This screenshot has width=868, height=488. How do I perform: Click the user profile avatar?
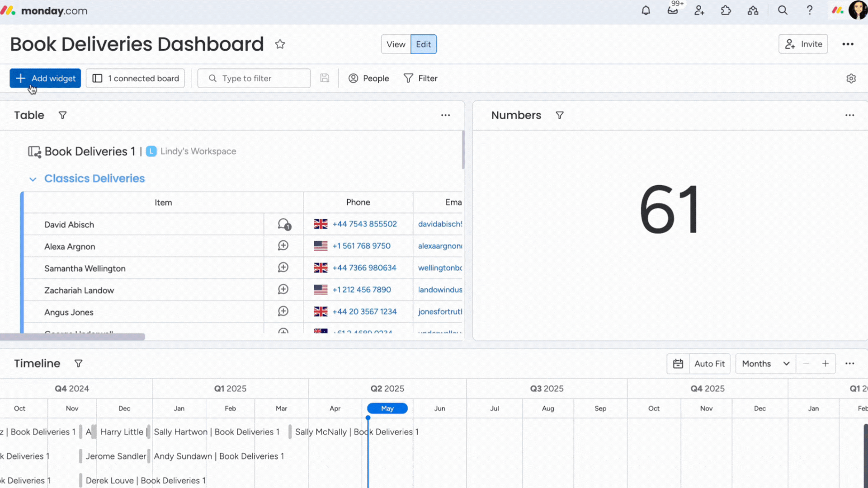[x=858, y=10]
